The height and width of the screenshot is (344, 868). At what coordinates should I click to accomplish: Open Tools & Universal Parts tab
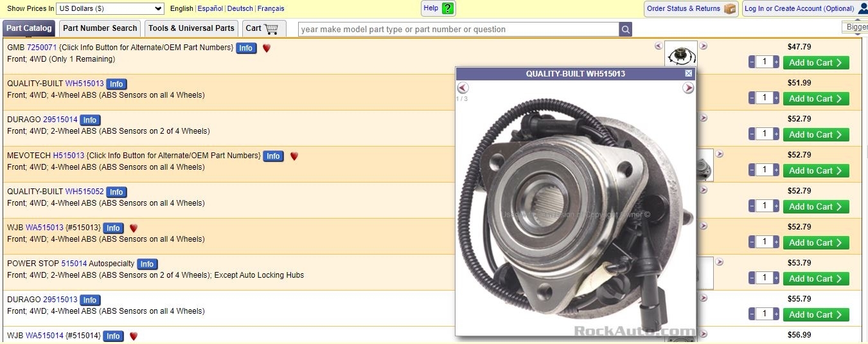[x=191, y=28]
